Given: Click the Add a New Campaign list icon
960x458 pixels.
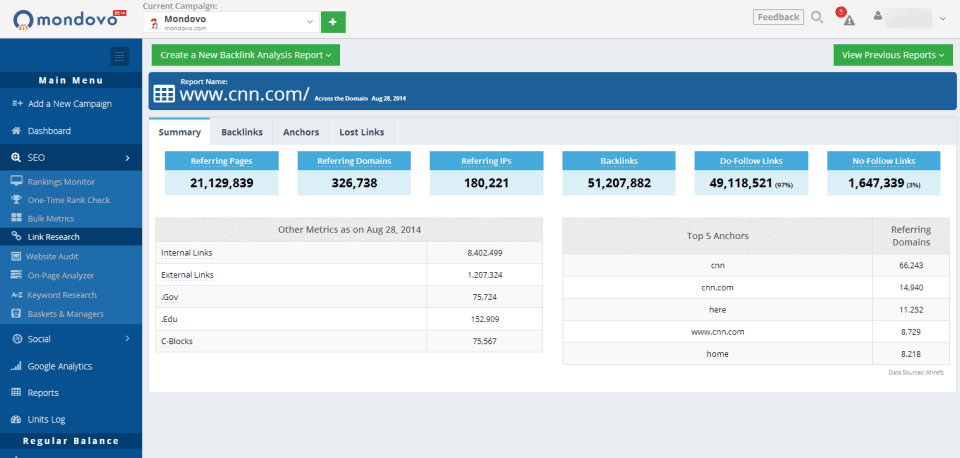Looking at the screenshot, I should 17,103.
